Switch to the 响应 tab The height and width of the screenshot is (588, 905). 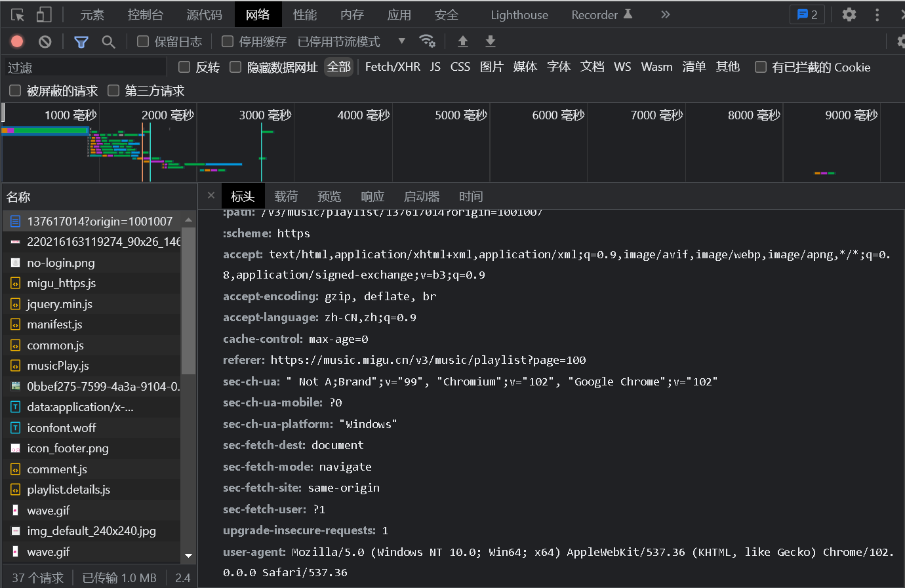[372, 197]
